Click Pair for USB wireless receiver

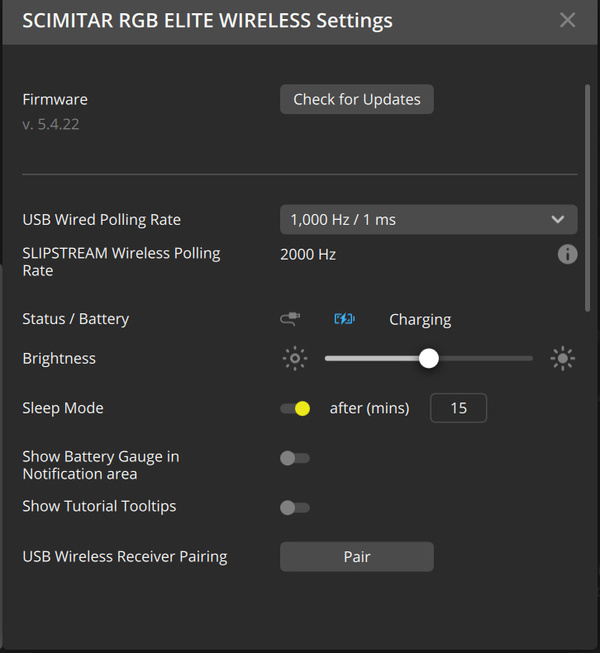[x=356, y=556]
